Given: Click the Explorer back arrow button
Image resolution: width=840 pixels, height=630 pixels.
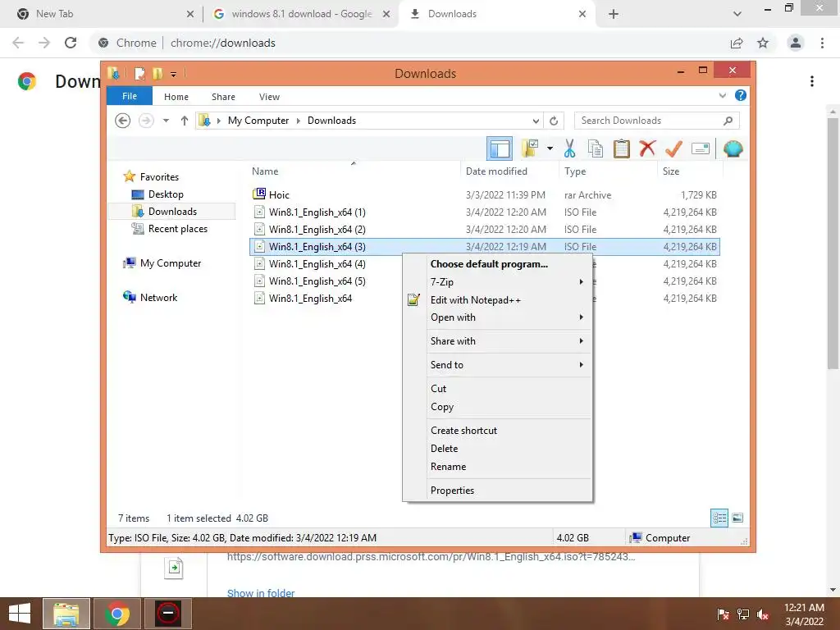Looking at the screenshot, I should (x=123, y=121).
